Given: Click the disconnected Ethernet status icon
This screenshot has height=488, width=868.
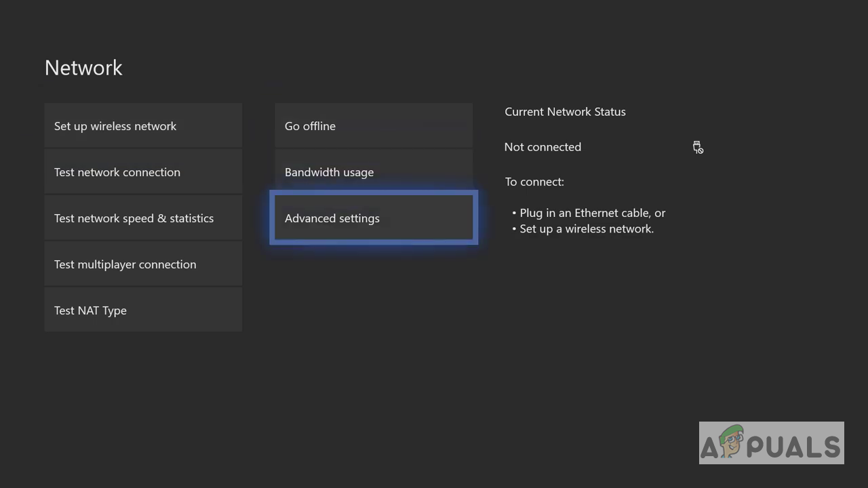Looking at the screenshot, I should [x=698, y=147].
